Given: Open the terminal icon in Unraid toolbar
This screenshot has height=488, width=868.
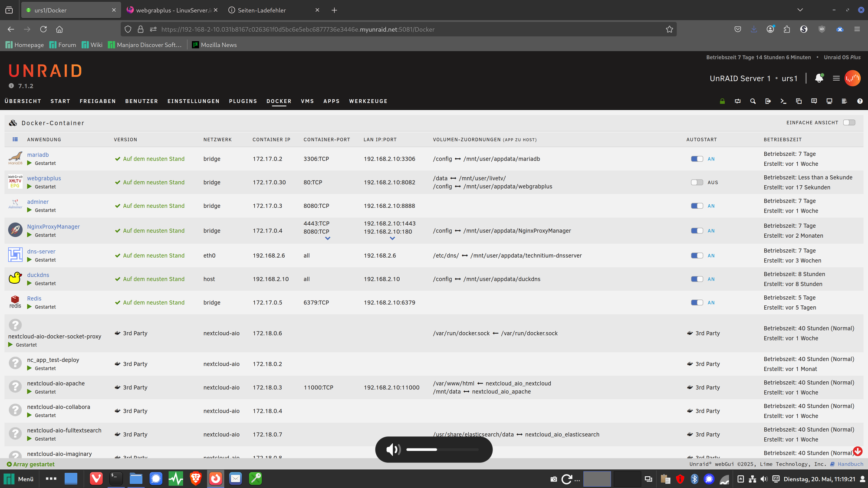Looking at the screenshot, I should [783, 101].
